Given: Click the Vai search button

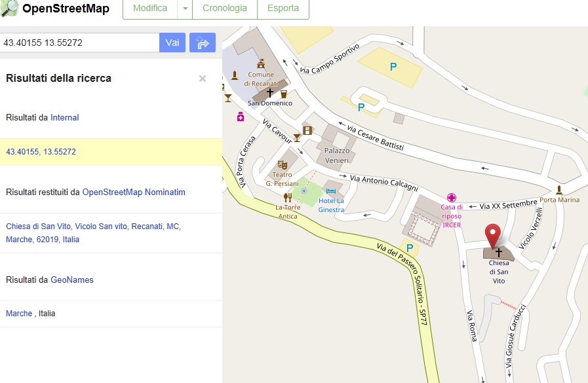Looking at the screenshot, I should tap(172, 43).
